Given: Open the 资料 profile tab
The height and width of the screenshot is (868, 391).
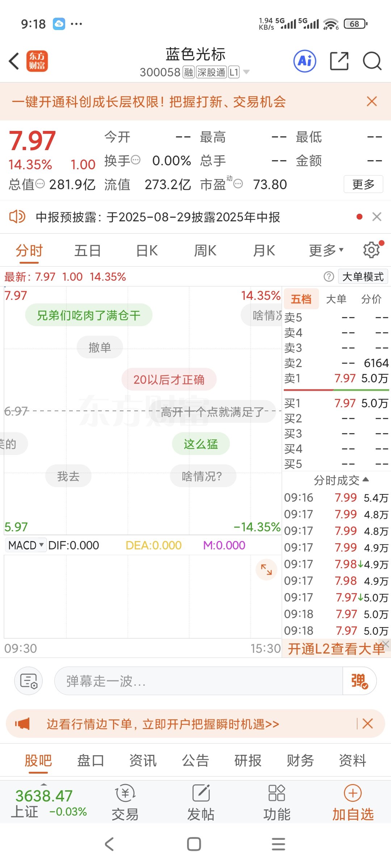Looking at the screenshot, I should (353, 761).
